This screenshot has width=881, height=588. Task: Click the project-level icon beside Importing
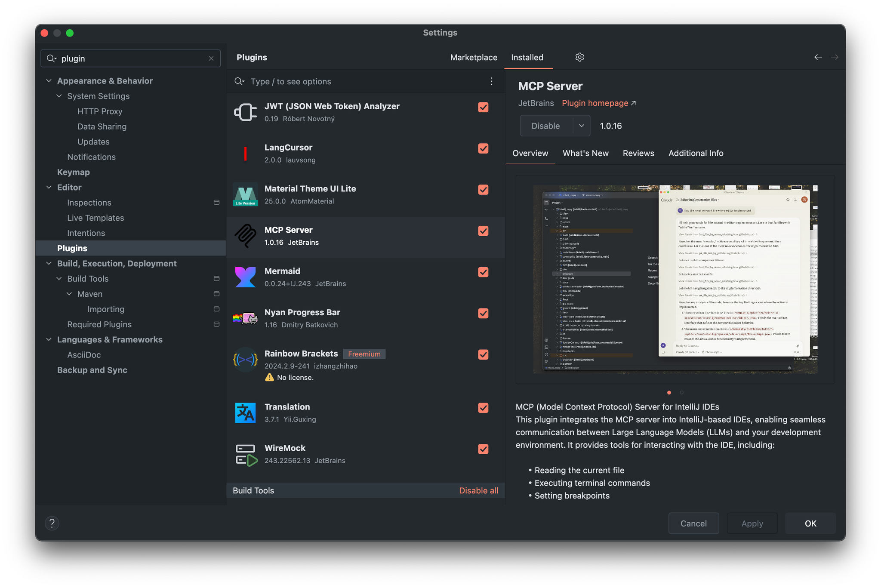click(x=216, y=309)
